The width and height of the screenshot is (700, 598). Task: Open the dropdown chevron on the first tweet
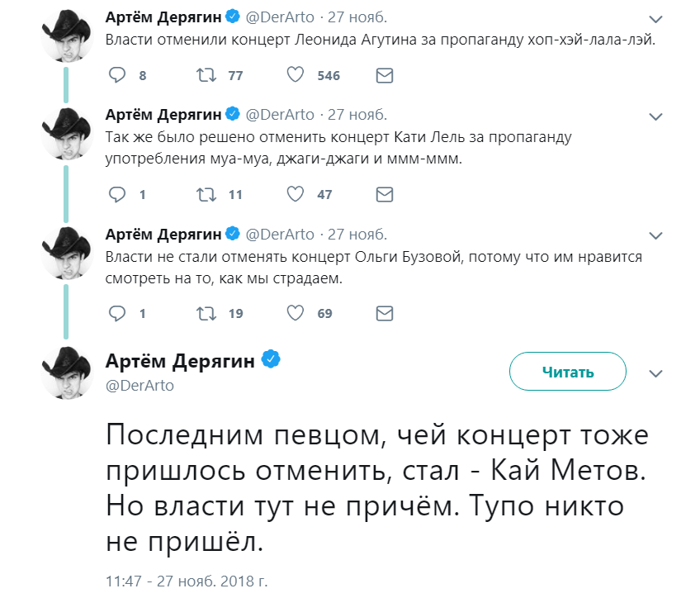pos(656,16)
